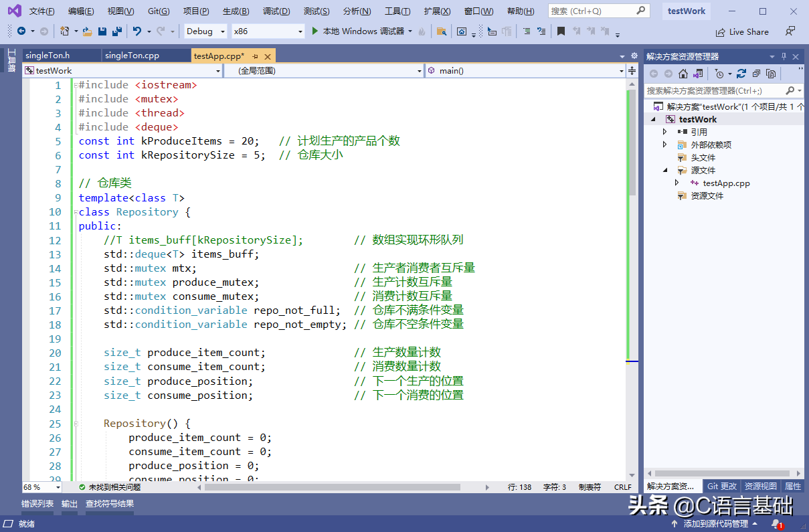
Task: Click the New Project icon in toolbar
Action: pos(64,31)
